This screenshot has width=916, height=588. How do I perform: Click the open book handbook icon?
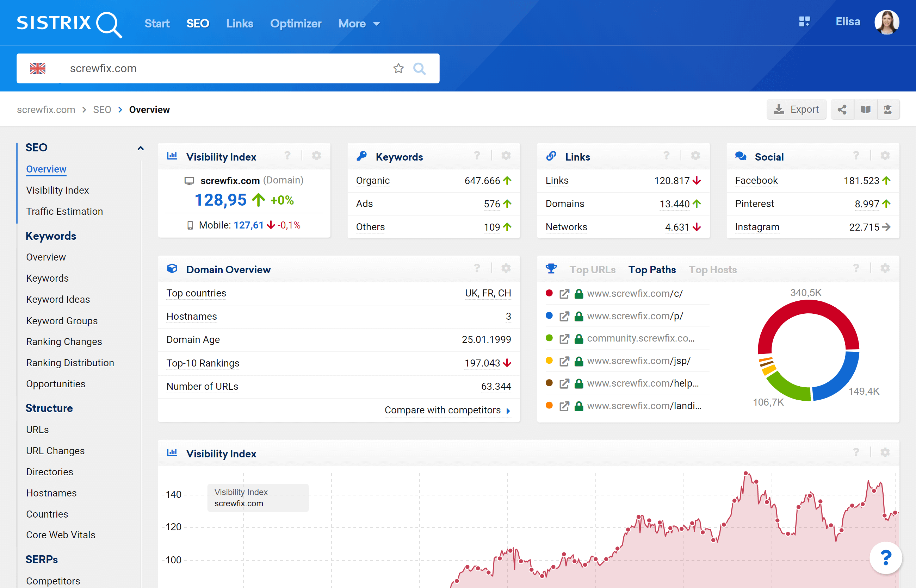[x=866, y=110]
